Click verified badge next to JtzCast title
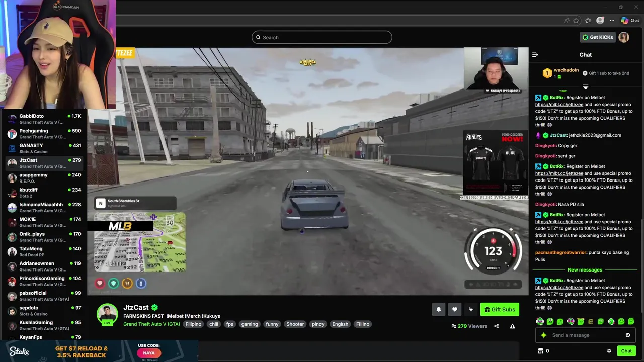This screenshot has height=362, width=644. pos(155,307)
